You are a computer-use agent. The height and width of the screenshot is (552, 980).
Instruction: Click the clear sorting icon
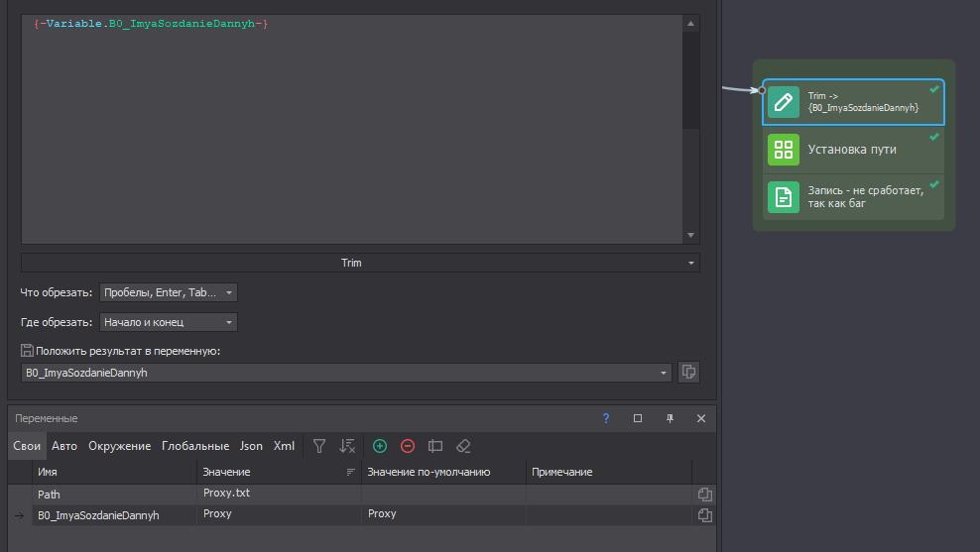point(347,446)
